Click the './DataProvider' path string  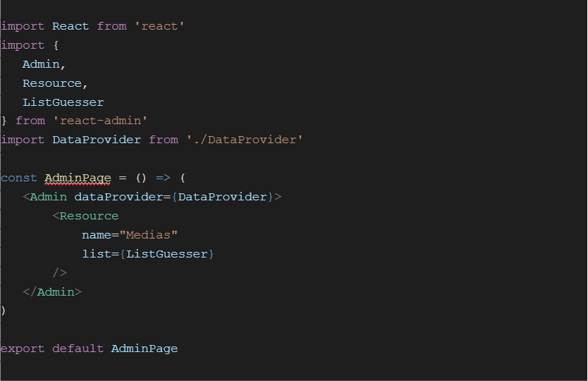point(245,140)
